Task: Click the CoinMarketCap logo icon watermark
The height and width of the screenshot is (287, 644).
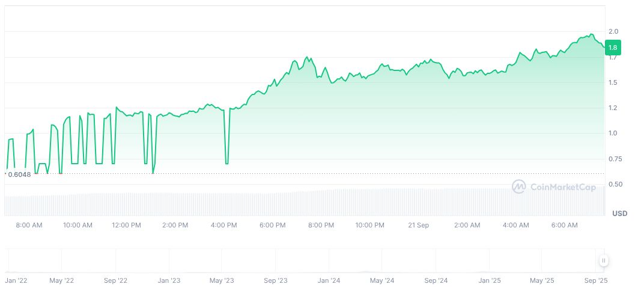Action: pyautogui.click(x=518, y=187)
